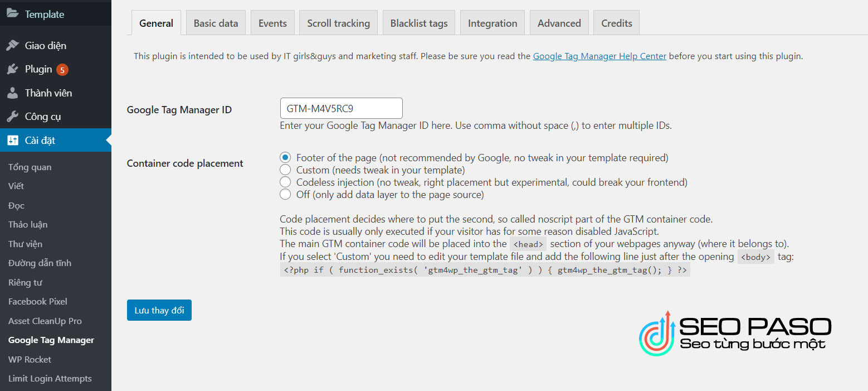868x391 pixels.
Task: Select Custom container code placement
Action: (285, 170)
